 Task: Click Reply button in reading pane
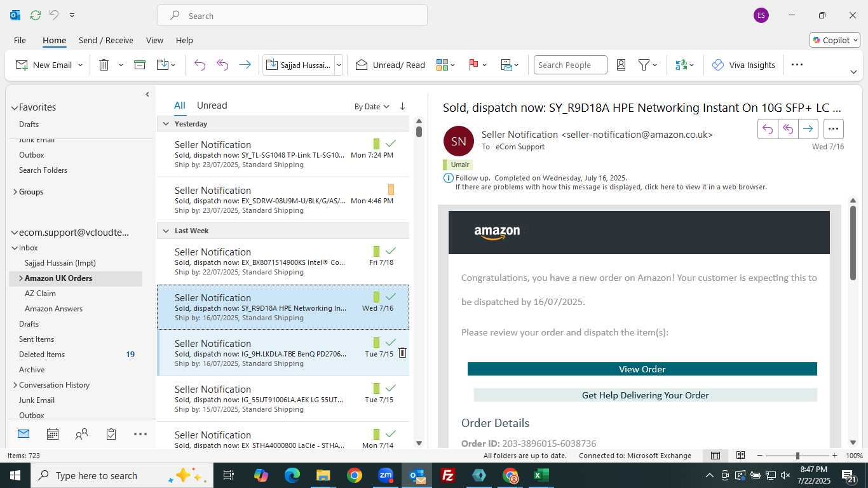[x=768, y=129]
